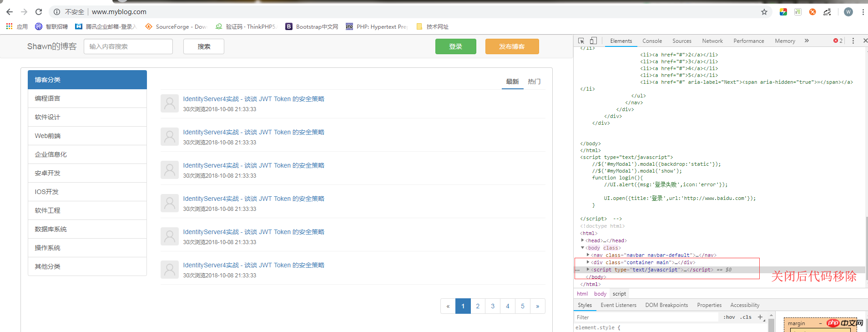Open the 腾讯企业邮箱-登录 bookmark
The image size is (868, 332).
coord(106,26)
